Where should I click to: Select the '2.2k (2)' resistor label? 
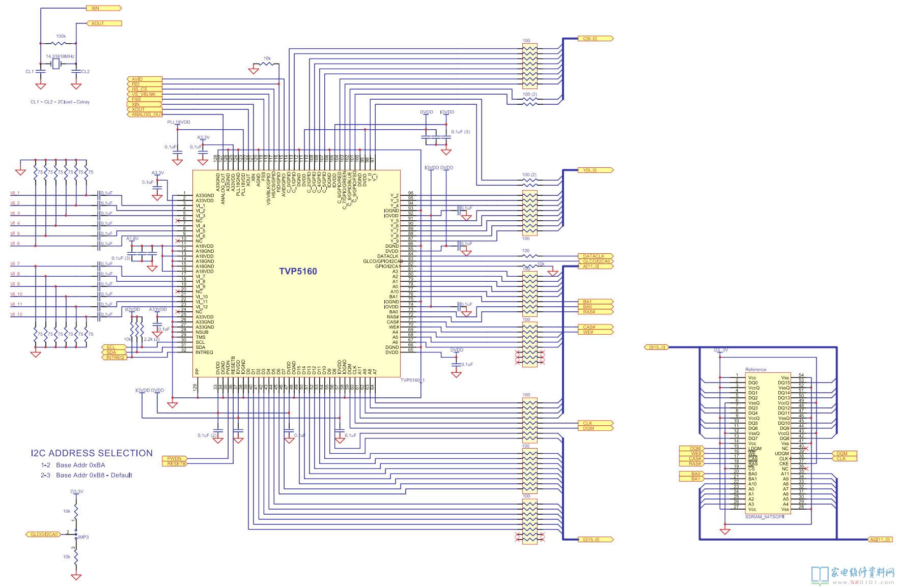(x=152, y=339)
